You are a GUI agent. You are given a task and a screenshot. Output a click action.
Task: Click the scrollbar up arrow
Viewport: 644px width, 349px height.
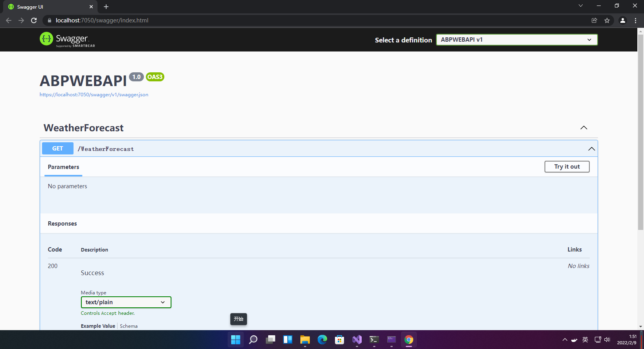pos(640,31)
